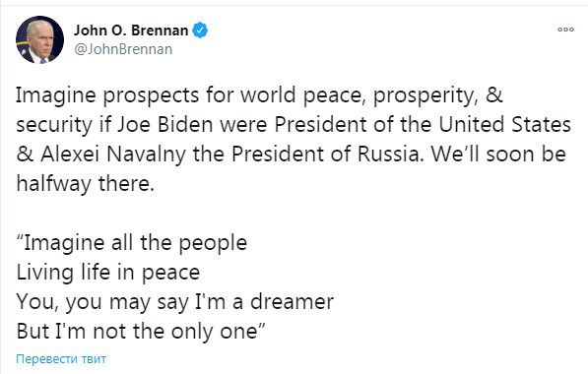Open John O. Brennan's profile avatar

click(39, 39)
